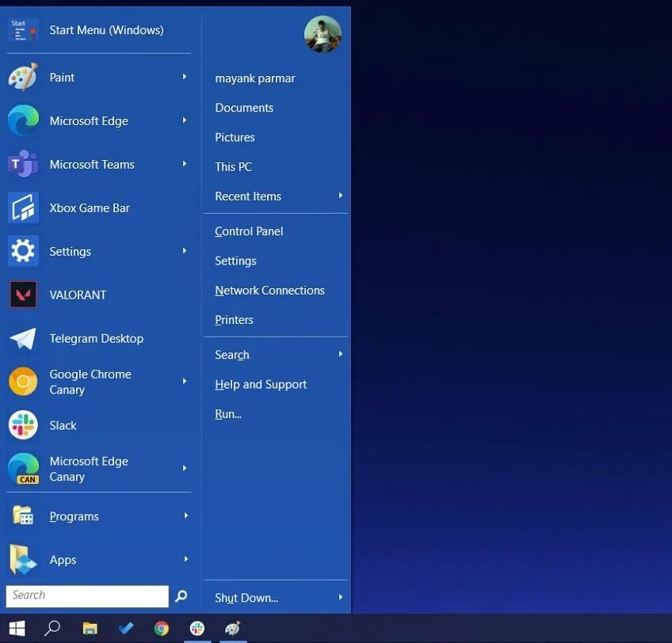The image size is (672, 643).
Task: Click the blue checkmark To Do taskbar icon
Action: point(125,629)
